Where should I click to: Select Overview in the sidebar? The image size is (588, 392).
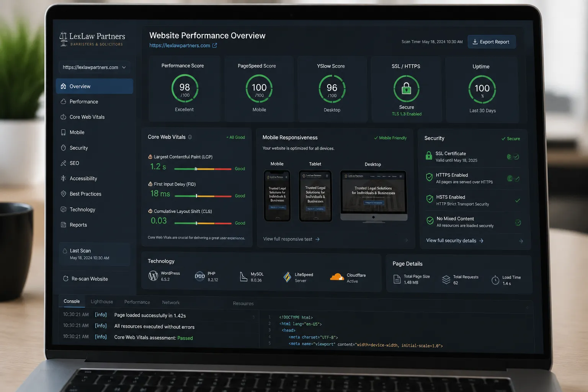[94, 86]
